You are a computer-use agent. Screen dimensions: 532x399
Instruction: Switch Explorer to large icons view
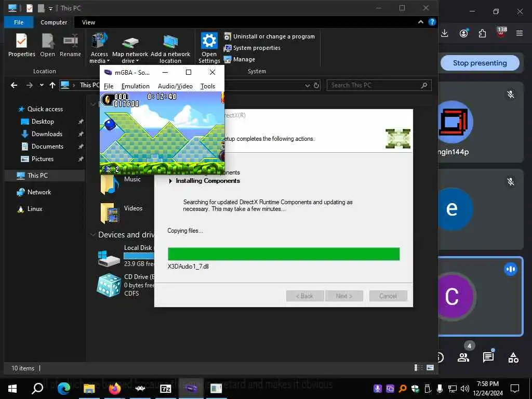pos(430,368)
